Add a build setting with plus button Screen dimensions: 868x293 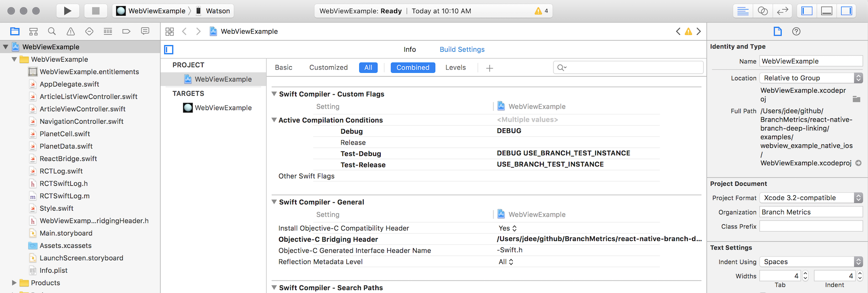(x=489, y=68)
